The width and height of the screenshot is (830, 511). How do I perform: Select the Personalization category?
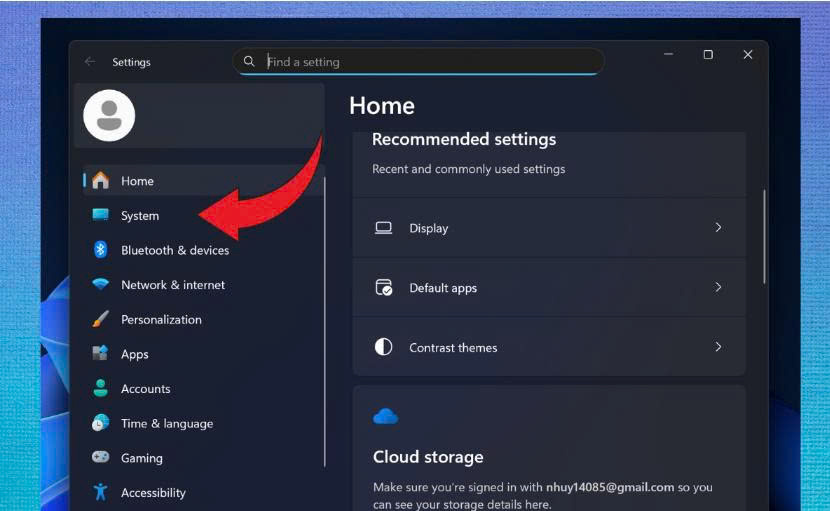coord(203,319)
